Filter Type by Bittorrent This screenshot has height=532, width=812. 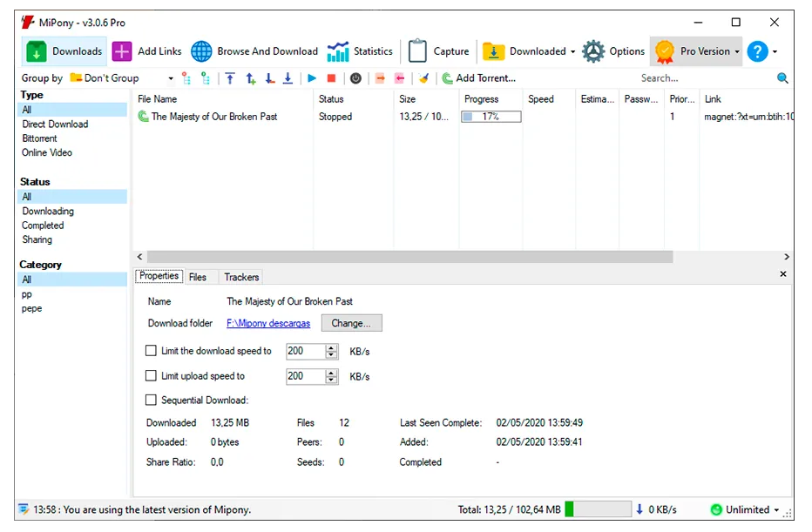(x=39, y=138)
